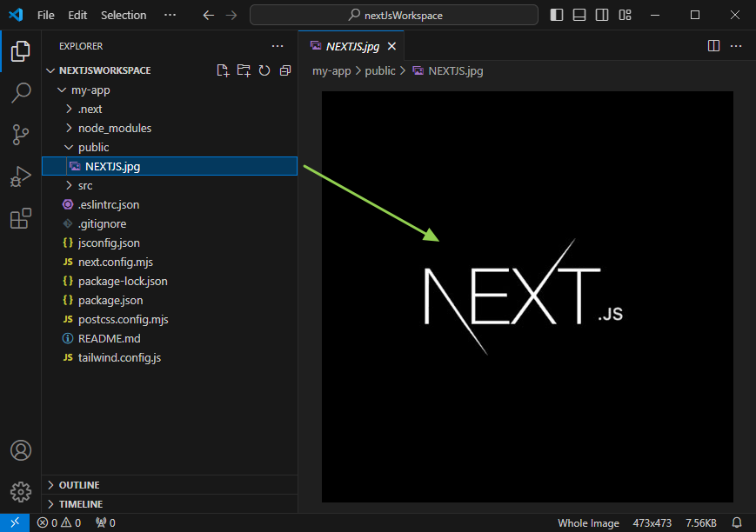Viewport: 756px width, 532px height.
Task: Open the hidden menus ellipsis in title bar
Action: [x=170, y=15]
